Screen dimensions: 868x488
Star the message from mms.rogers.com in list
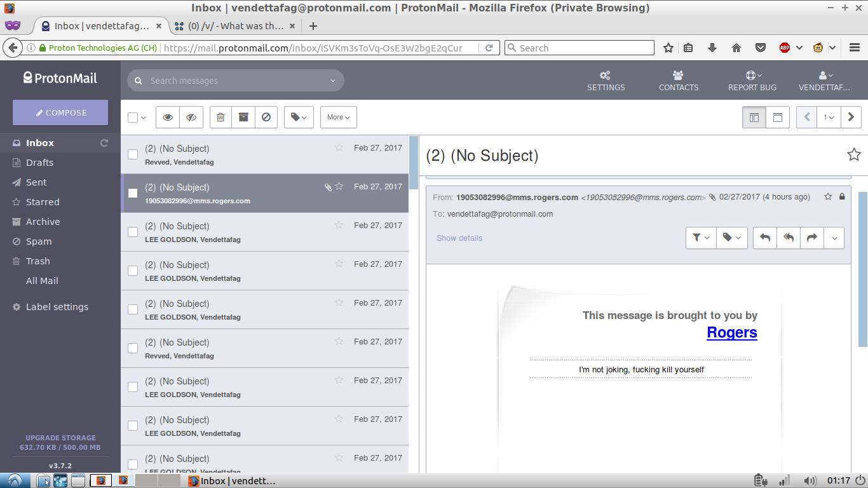339,186
